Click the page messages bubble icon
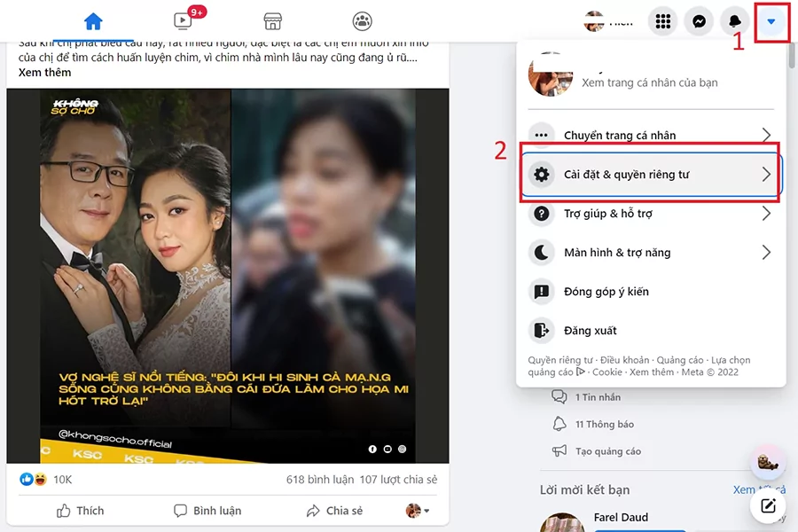This screenshot has height=532, width=798. tap(559, 396)
